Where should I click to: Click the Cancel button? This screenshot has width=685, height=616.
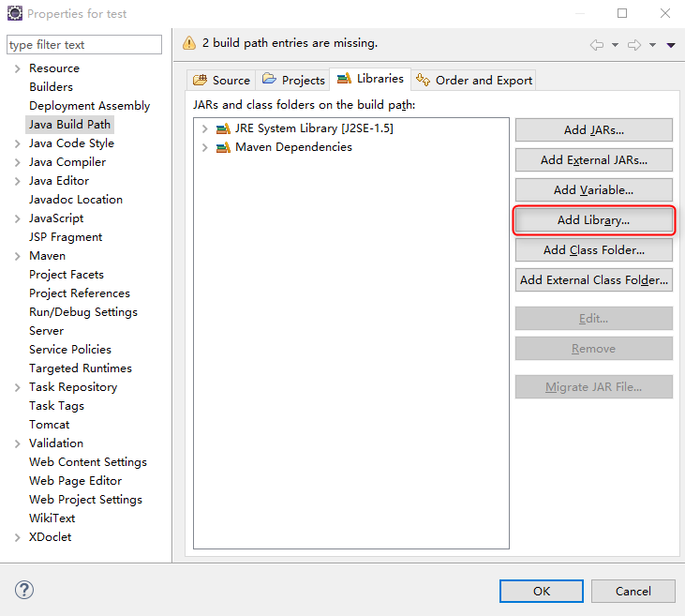[633, 591]
